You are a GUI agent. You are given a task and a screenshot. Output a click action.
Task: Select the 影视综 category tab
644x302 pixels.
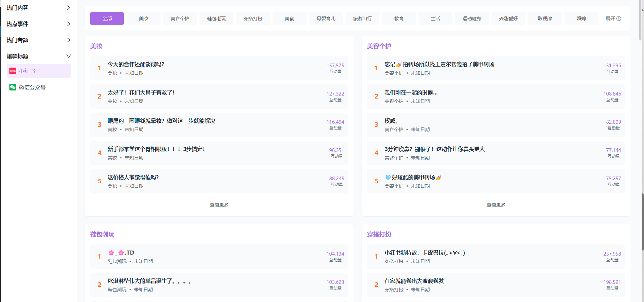coord(545,18)
